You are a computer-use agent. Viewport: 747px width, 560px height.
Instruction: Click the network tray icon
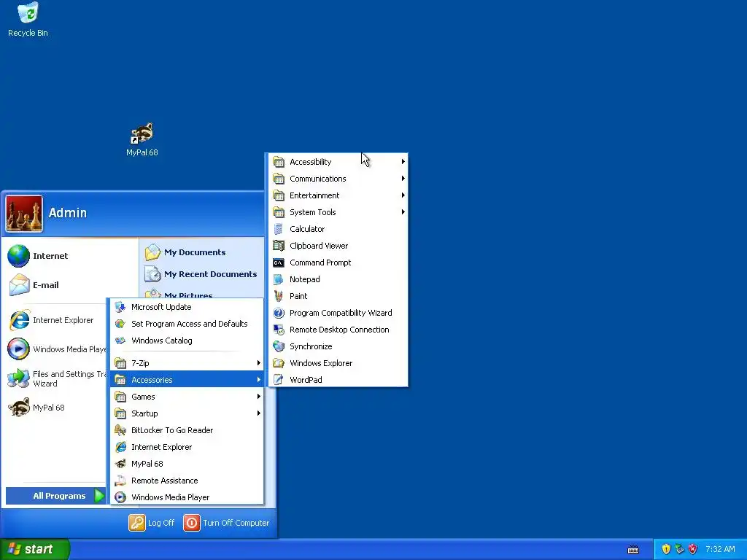(679, 549)
